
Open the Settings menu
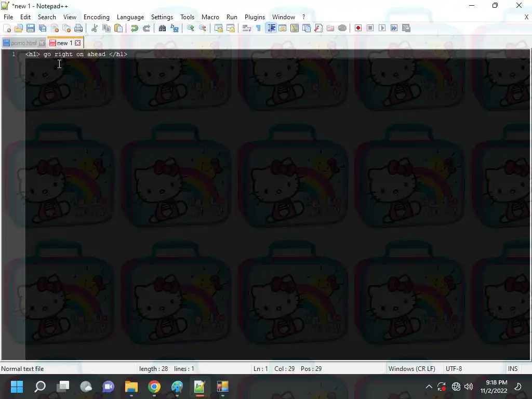(x=162, y=17)
